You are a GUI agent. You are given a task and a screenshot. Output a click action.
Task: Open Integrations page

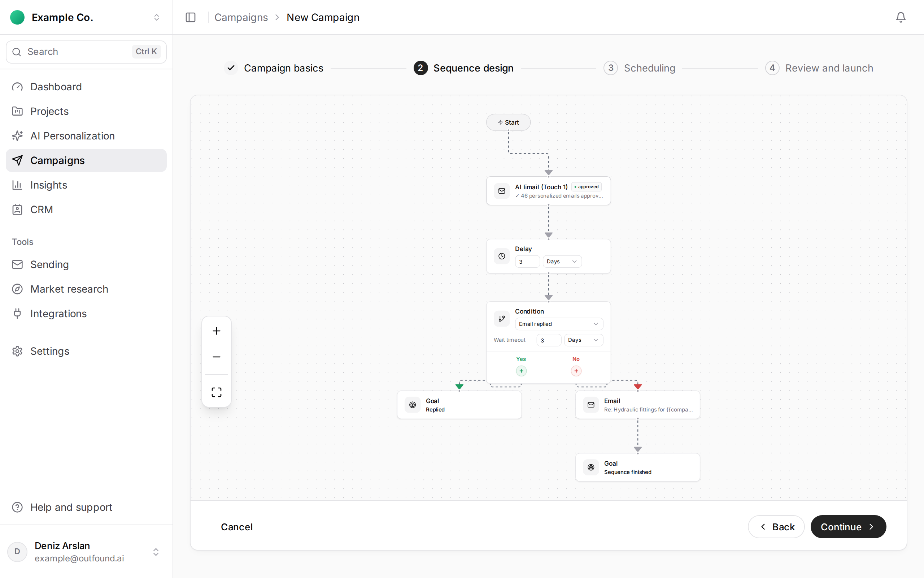pyautogui.click(x=86, y=314)
